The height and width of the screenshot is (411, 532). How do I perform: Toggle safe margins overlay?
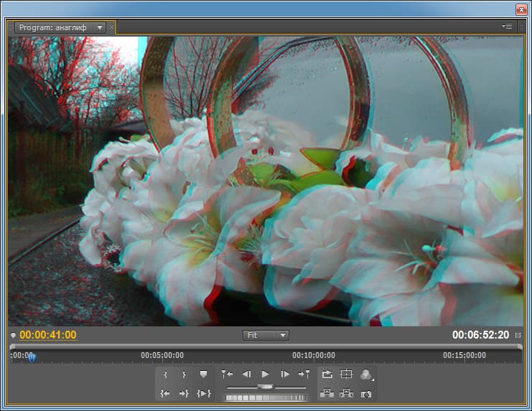tap(346, 374)
